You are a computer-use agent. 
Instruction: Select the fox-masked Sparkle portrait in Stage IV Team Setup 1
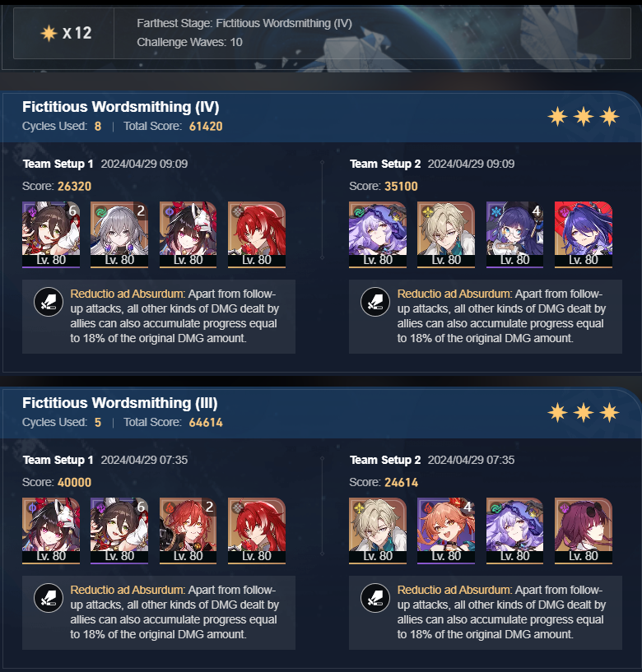pos(188,234)
